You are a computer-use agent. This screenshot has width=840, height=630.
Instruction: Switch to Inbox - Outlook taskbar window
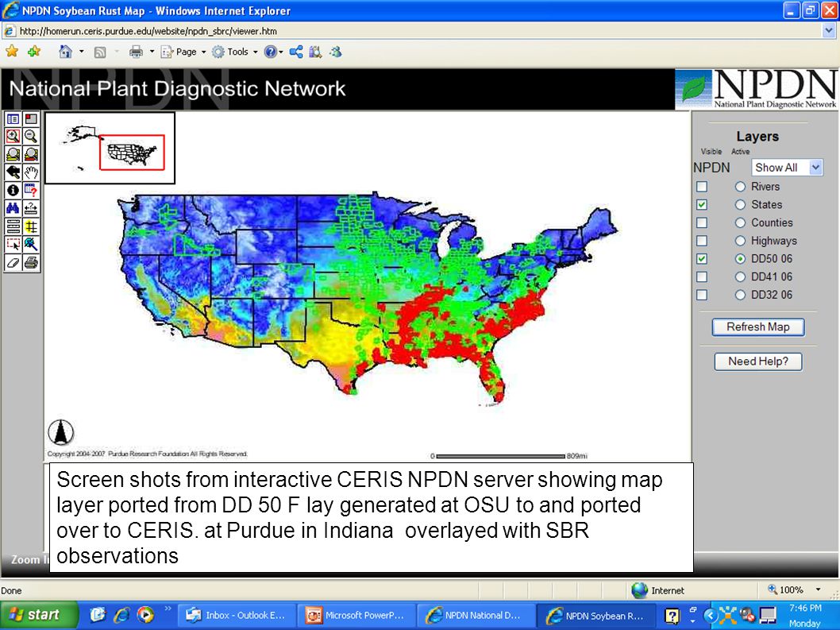click(238, 615)
